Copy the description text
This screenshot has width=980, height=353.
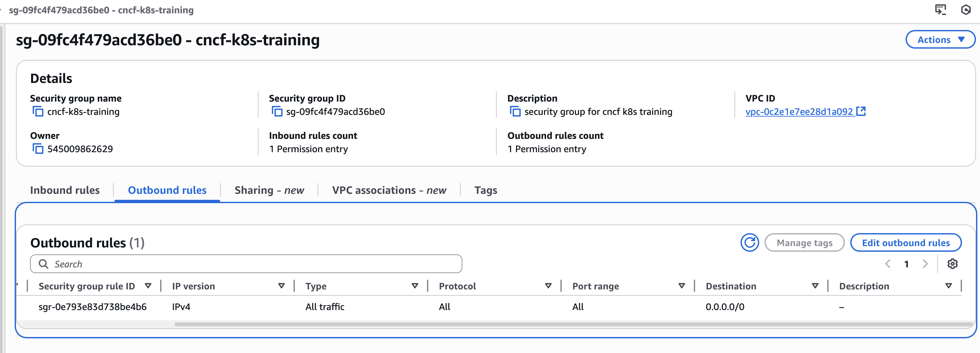pos(515,112)
